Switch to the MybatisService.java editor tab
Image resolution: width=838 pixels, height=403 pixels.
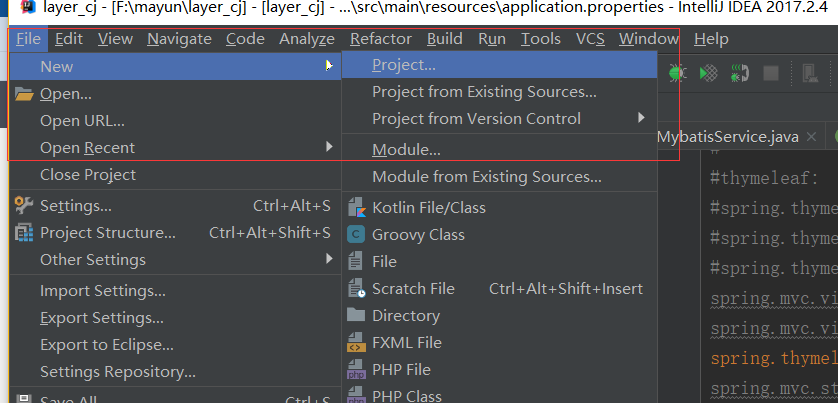[x=727, y=137]
